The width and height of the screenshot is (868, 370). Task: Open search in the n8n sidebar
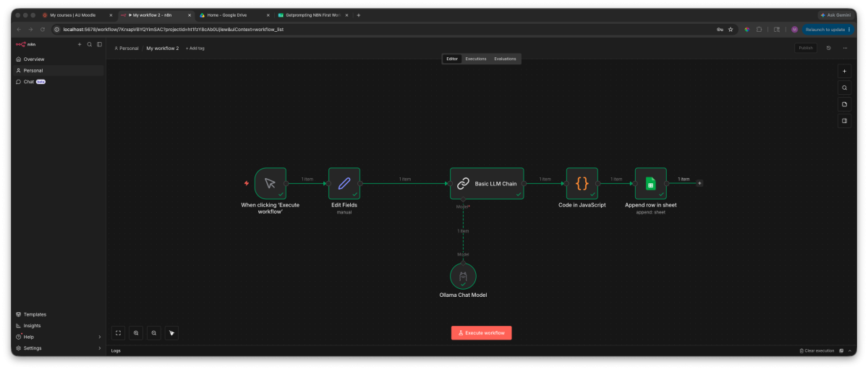click(90, 44)
